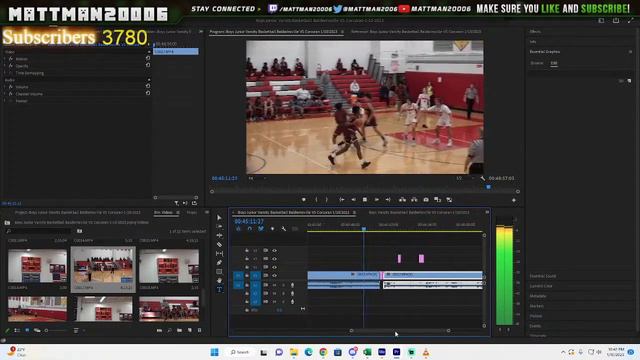Click timeline horizontal zoom scroll bar

(x=400, y=330)
